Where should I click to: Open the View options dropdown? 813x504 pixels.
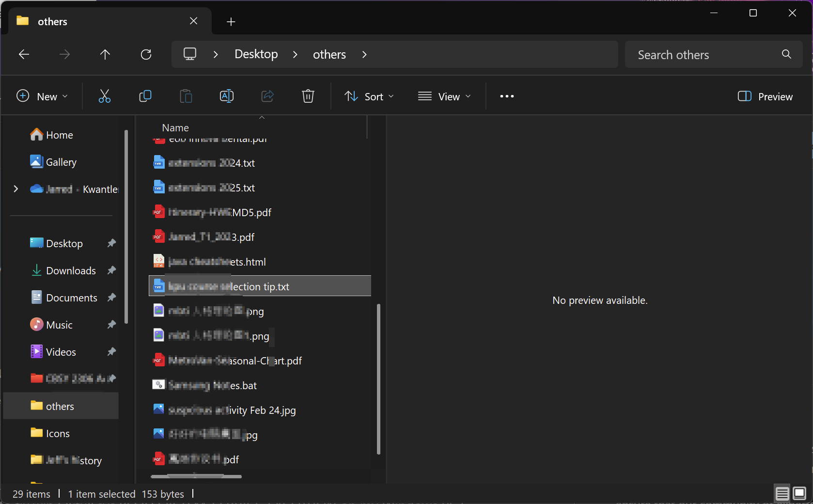[444, 96]
